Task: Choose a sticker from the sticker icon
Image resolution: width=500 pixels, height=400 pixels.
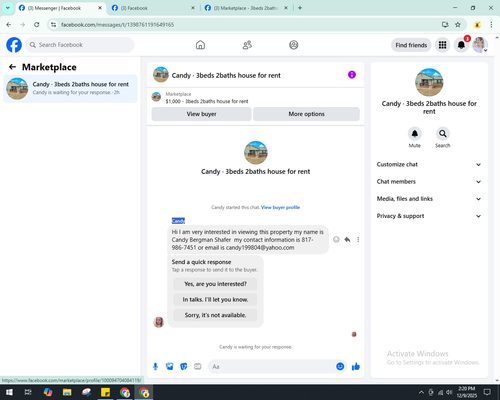Action: point(184,367)
